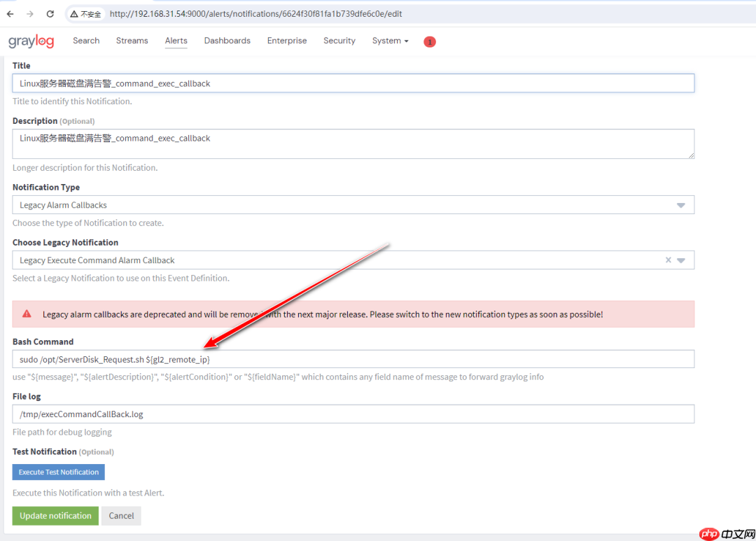The width and height of the screenshot is (756, 541).
Task: Open the Security menu item
Action: 339,41
